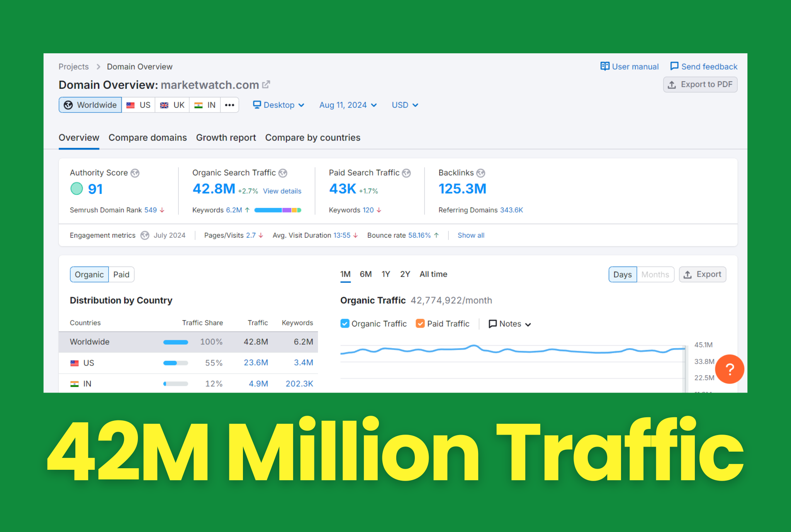Click the India flag in Distribution table

point(75,384)
